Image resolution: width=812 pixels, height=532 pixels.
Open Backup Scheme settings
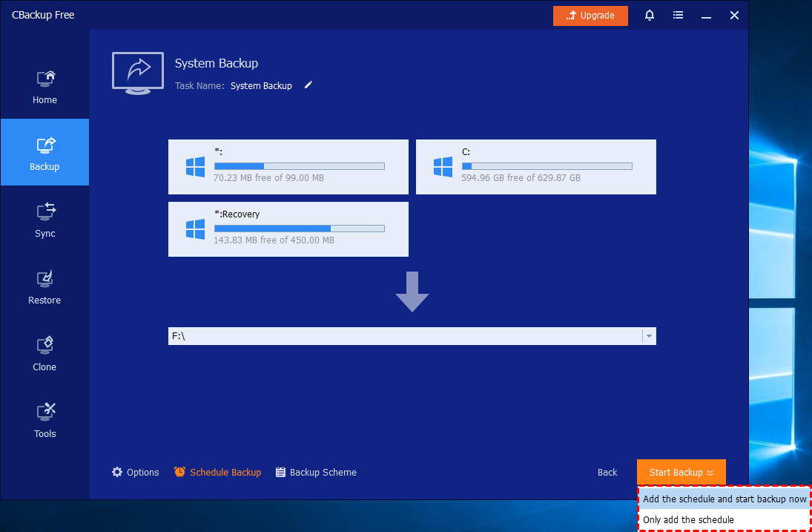point(316,473)
